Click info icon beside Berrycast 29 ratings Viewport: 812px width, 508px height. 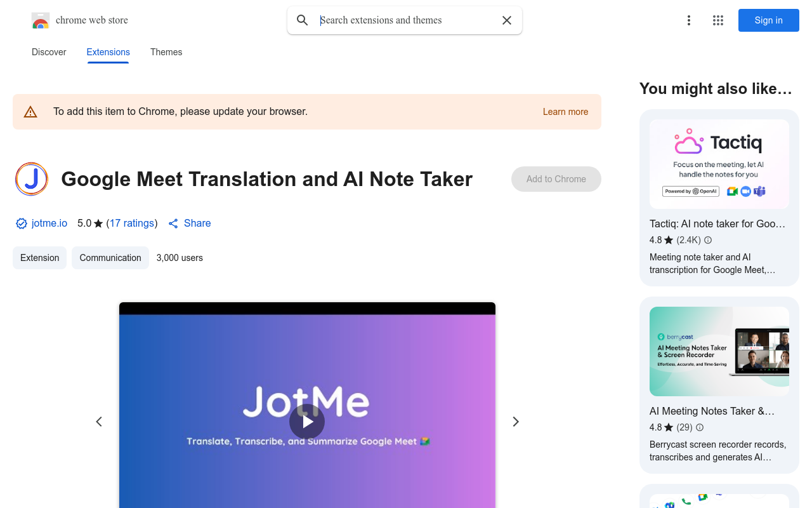tap(700, 427)
